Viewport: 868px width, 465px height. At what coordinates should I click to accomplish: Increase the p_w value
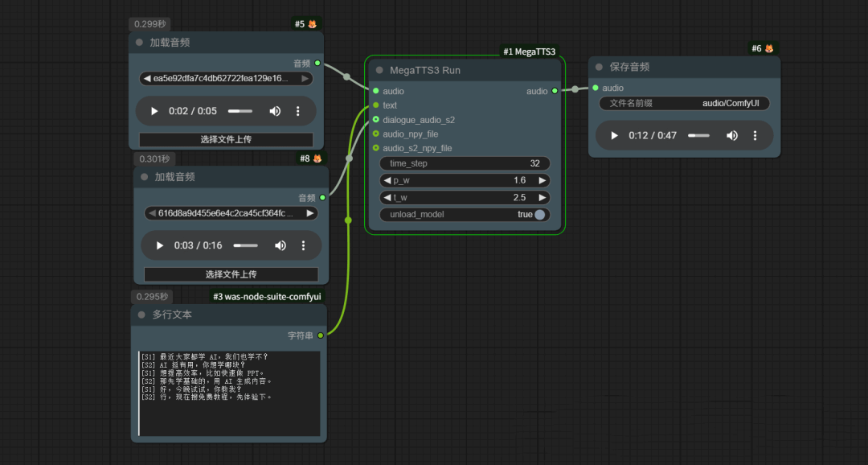pyautogui.click(x=542, y=180)
